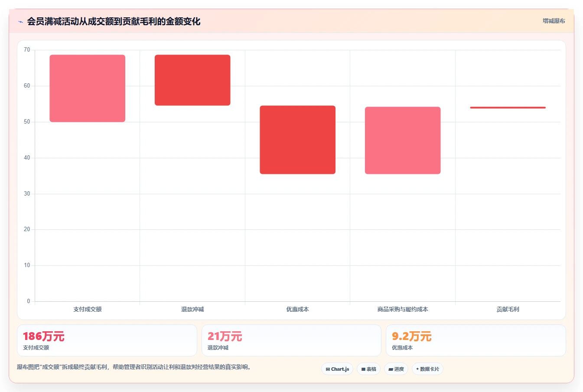Image resolution: width=583 pixels, height=392 pixels.
Task: Click the Chart.js tag chip
Action: tap(337, 369)
